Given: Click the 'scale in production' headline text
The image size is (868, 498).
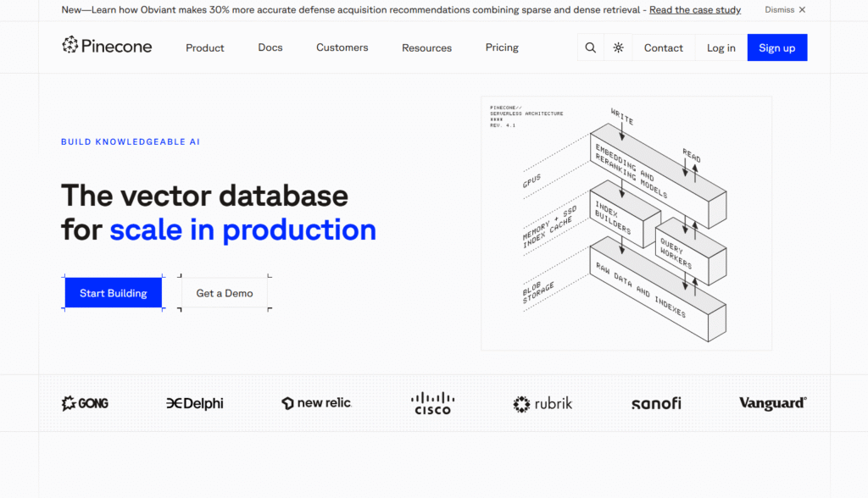Looking at the screenshot, I should pos(243,230).
